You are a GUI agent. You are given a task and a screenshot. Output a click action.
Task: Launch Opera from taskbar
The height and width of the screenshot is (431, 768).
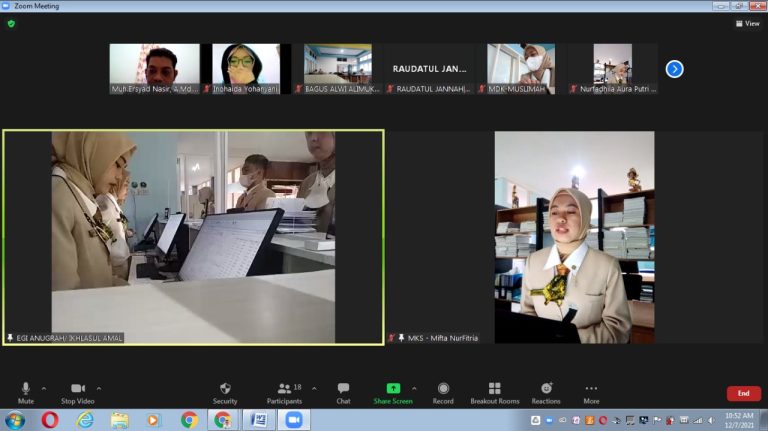(x=50, y=420)
